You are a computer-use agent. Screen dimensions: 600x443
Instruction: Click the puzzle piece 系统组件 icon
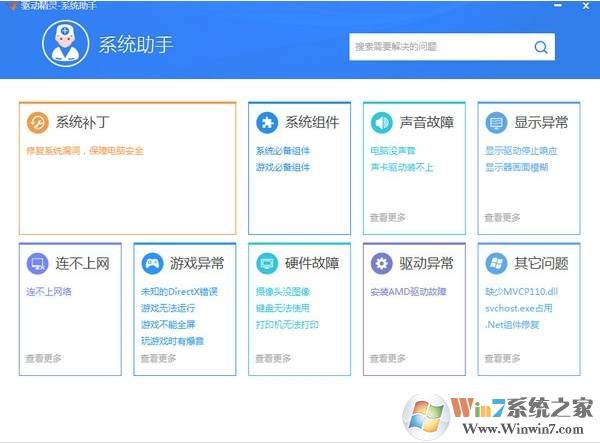click(x=267, y=123)
